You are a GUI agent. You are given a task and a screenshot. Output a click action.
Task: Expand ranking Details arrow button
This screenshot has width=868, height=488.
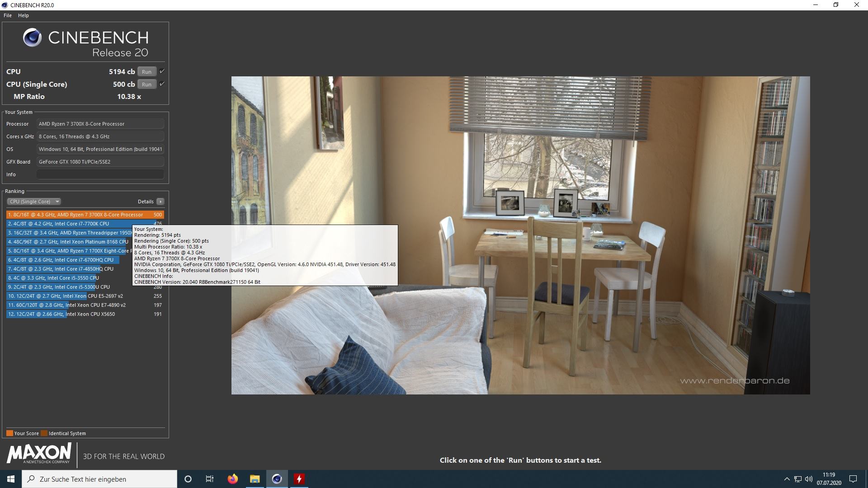click(x=160, y=202)
